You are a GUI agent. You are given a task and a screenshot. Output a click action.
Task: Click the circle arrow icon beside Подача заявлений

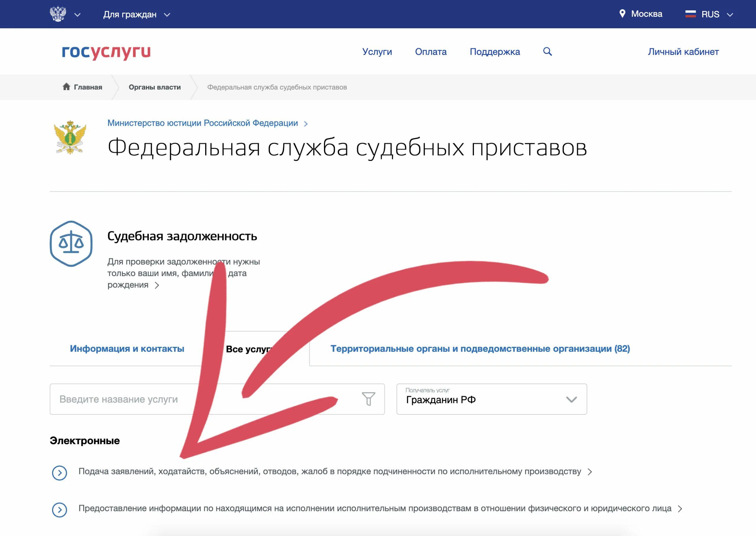[59, 473]
